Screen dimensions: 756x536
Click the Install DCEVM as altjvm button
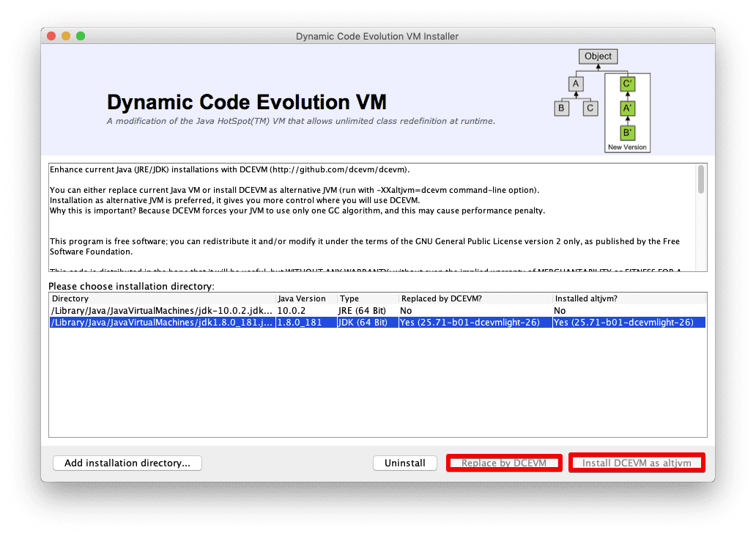(x=636, y=462)
